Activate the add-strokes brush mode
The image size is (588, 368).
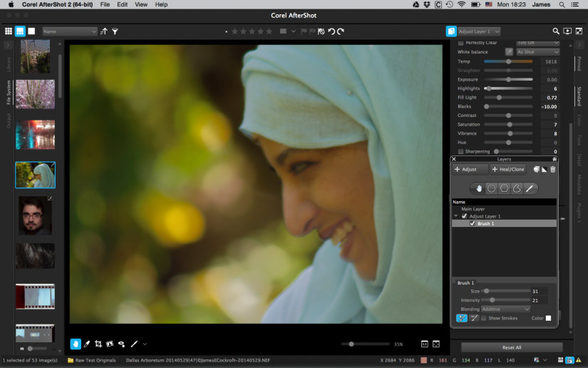[x=462, y=318]
